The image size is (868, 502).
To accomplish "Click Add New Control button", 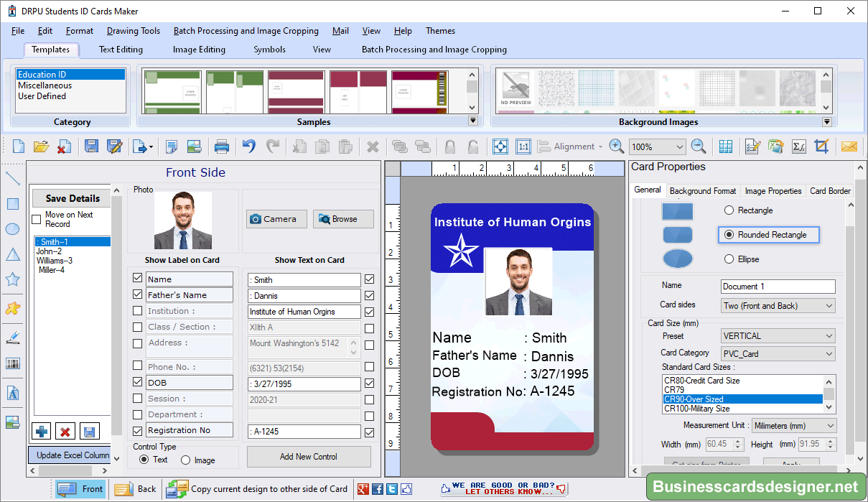I will click(309, 457).
